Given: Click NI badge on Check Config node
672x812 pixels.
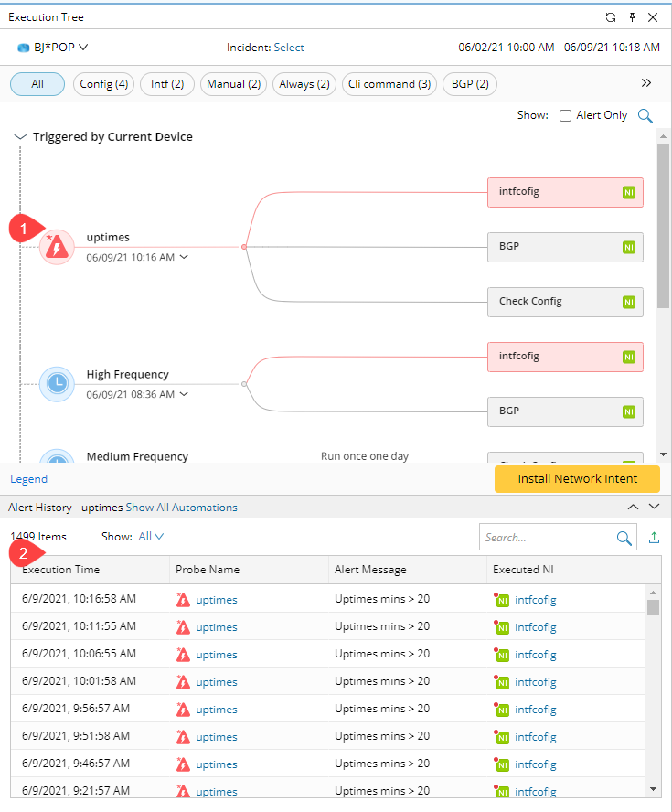Looking at the screenshot, I should (629, 303).
